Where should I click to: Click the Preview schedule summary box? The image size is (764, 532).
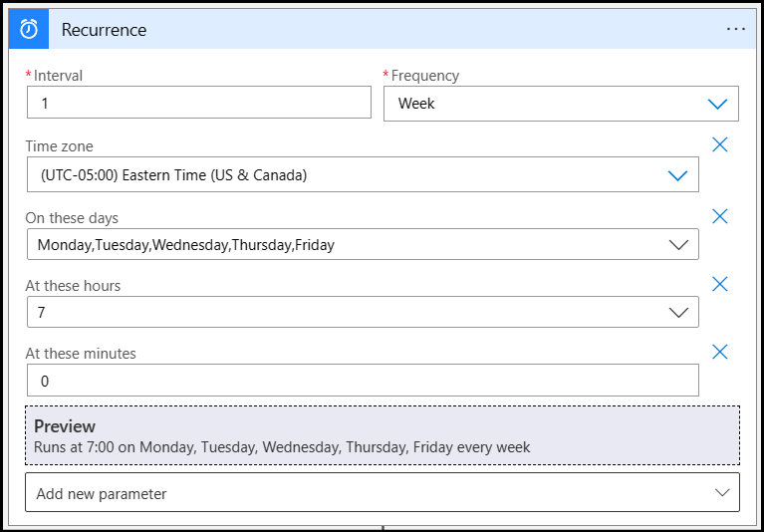pyautogui.click(x=382, y=435)
